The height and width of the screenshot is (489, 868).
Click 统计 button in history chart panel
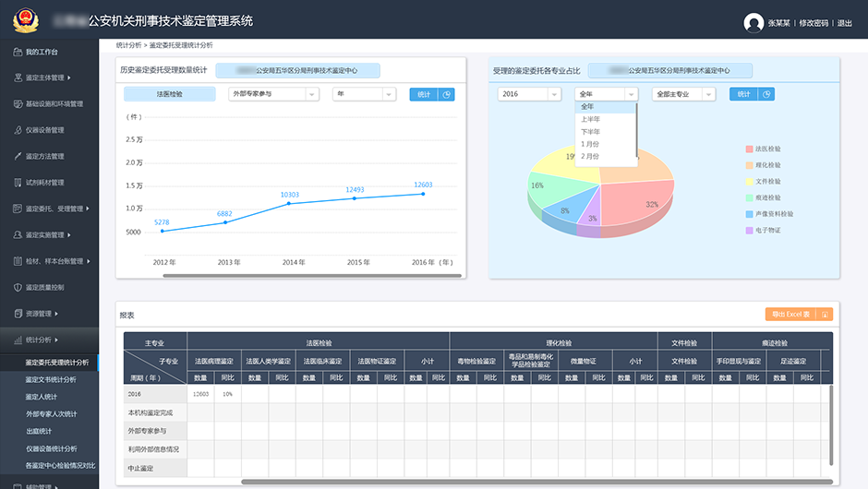pos(424,95)
